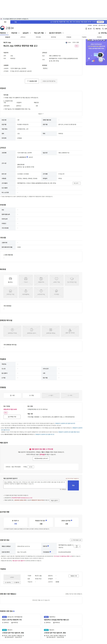Screen dimensions: 107x644
Task: Click the 주택자금 지원 benefit icon
Action: 10,292
